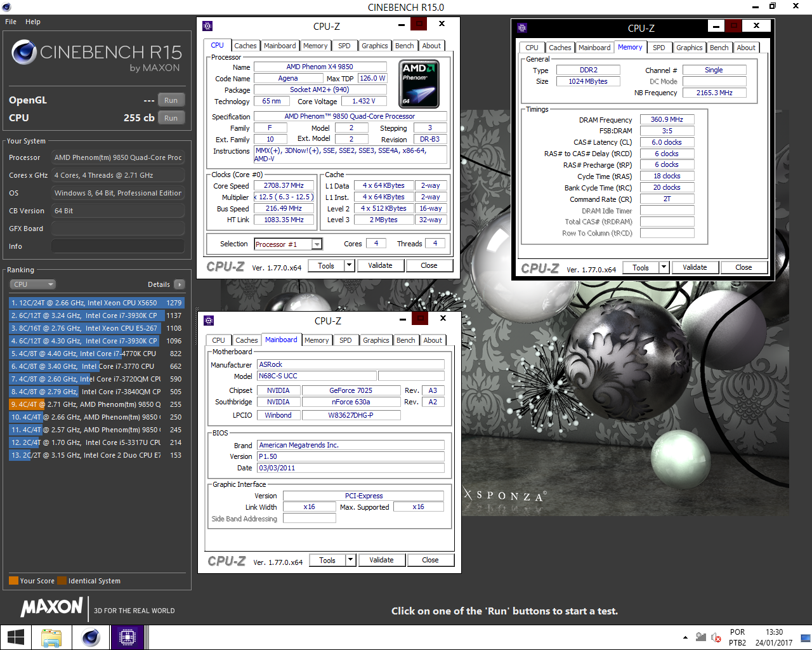Click the AMD Phenom processor logo image
Image resolution: width=812 pixels, height=650 pixels.
[x=419, y=83]
